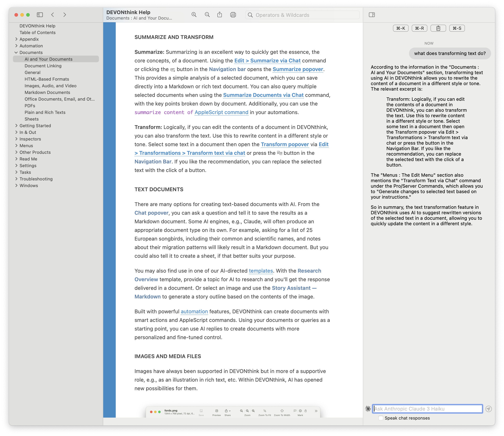Screen dimensions: 504x436
Task: Follow the Transform popover link
Action: [285, 145]
